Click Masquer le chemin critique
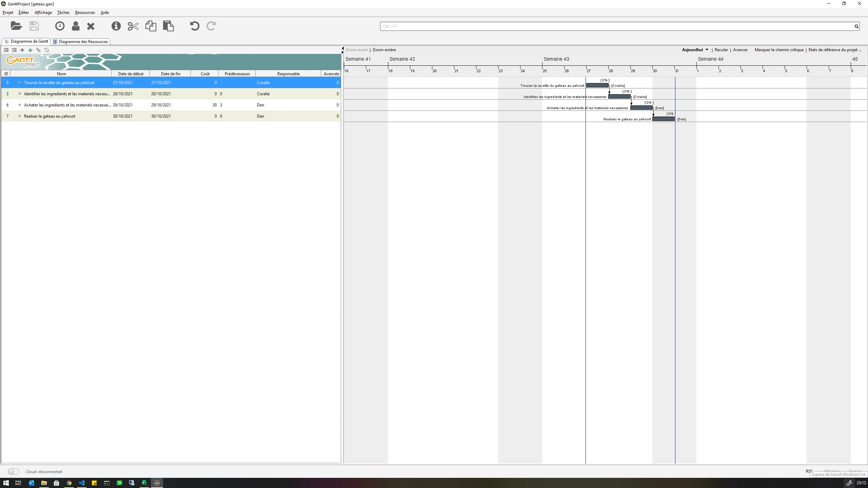This screenshot has width=868, height=488. [779, 50]
